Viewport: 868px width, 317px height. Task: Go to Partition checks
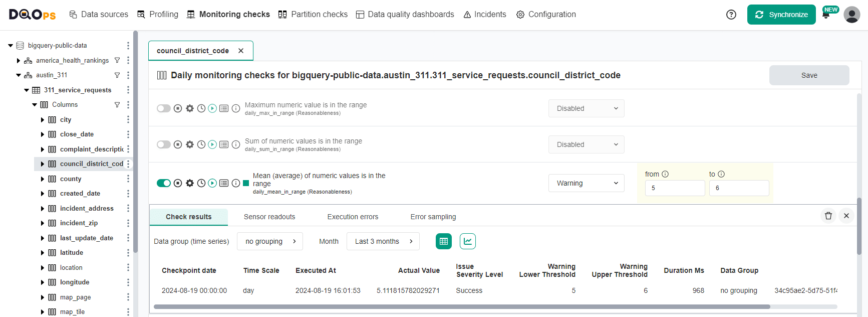[x=313, y=15]
